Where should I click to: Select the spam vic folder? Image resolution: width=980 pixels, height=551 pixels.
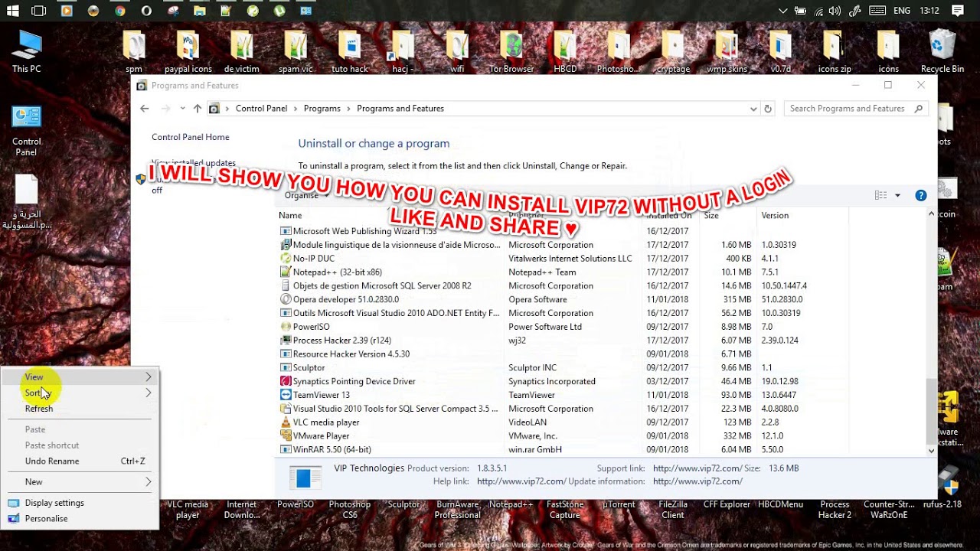(x=296, y=51)
